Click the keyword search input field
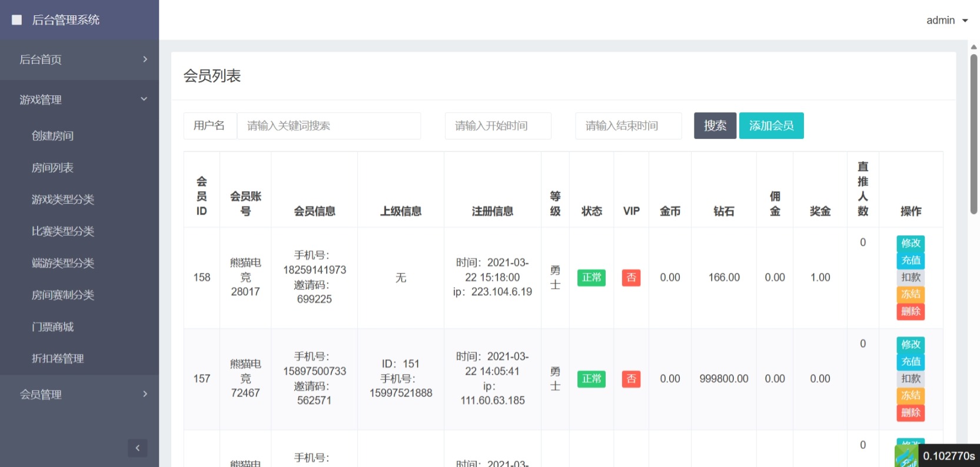 tap(328, 126)
